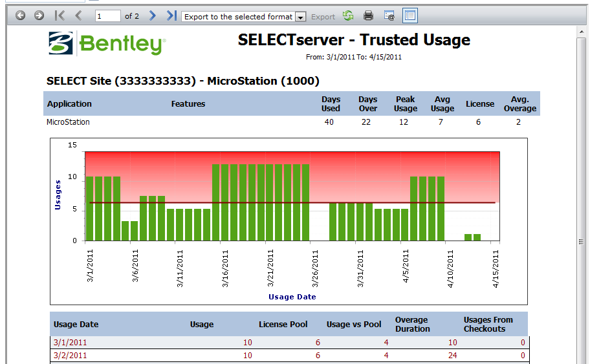Click the MicroStation application row
Image resolution: width=590 pixels, height=364 pixels.
(292, 122)
